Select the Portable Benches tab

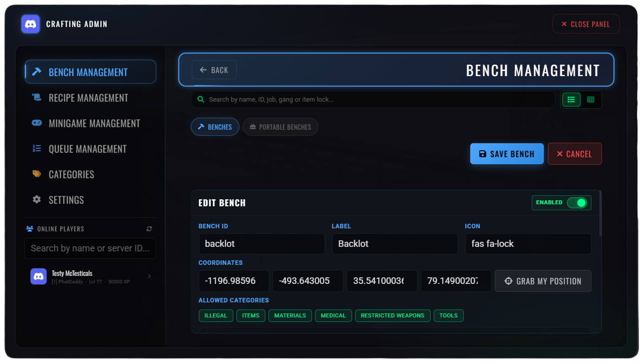pyautogui.click(x=280, y=127)
